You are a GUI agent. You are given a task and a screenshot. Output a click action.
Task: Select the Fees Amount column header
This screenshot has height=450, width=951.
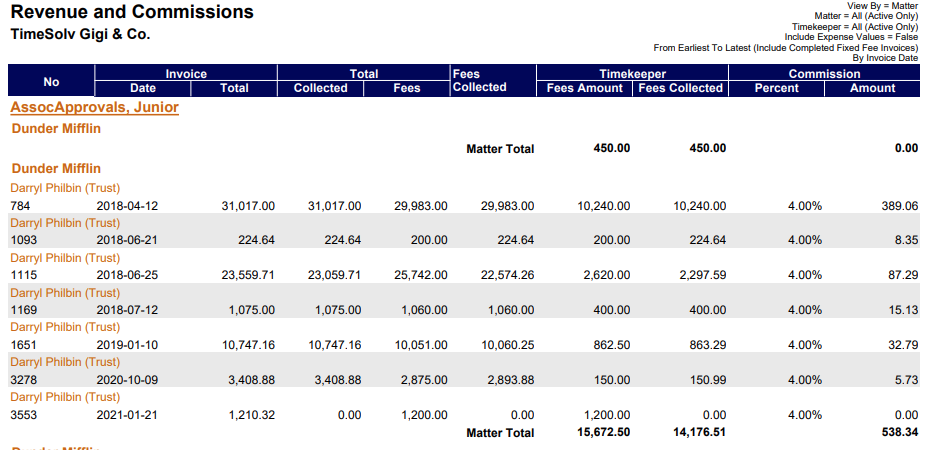coord(585,88)
